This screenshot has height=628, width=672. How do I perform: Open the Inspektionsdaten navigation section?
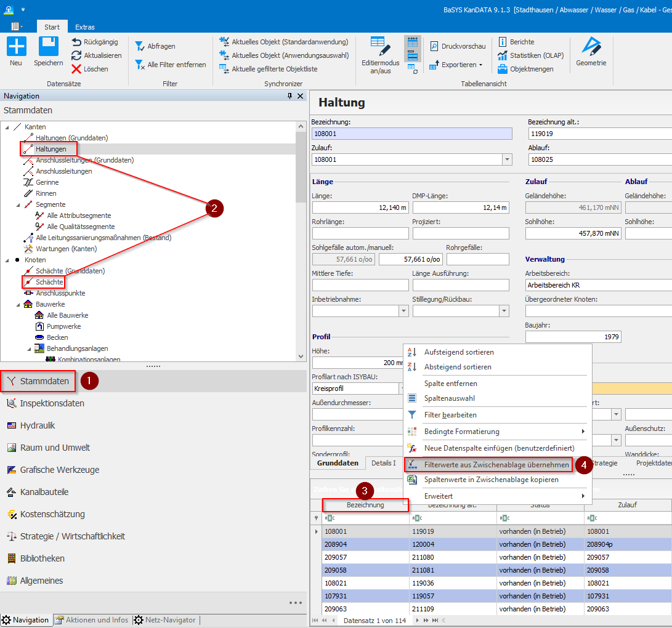pos(52,403)
